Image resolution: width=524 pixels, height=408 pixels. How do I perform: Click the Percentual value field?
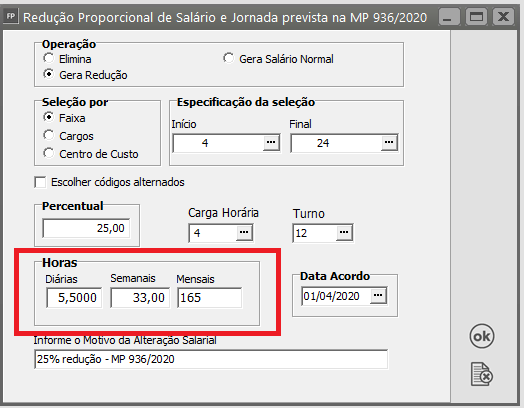(86, 228)
